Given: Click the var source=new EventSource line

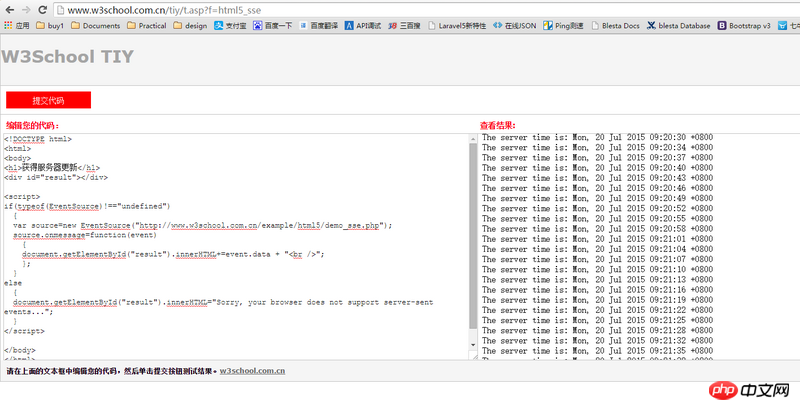Looking at the screenshot, I should pos(203,225).
